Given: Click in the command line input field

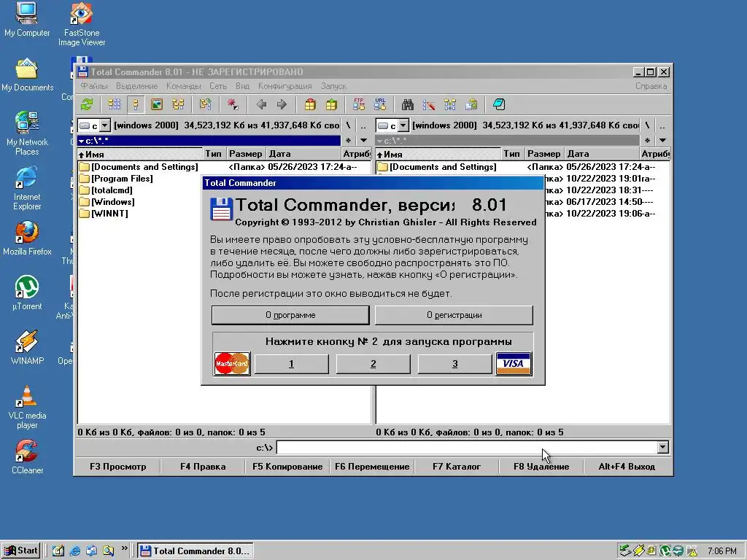Looking at the screenshot, I should click(467, 447).
